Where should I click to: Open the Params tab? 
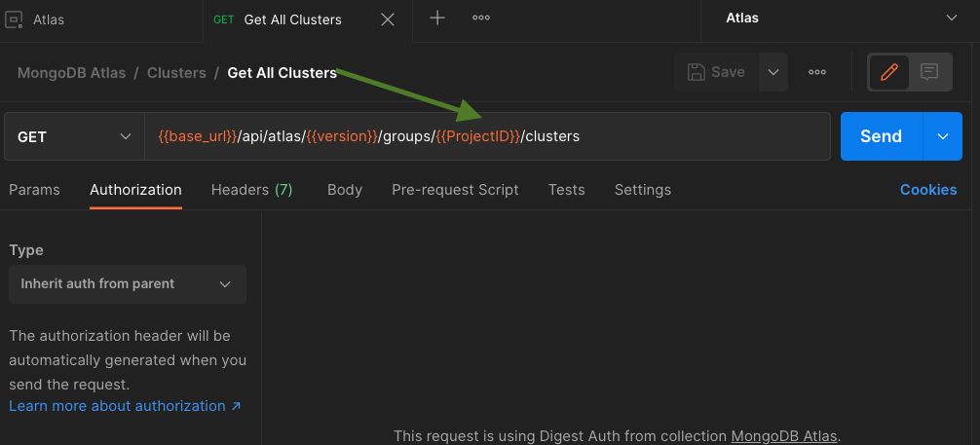tap(34, 189)
